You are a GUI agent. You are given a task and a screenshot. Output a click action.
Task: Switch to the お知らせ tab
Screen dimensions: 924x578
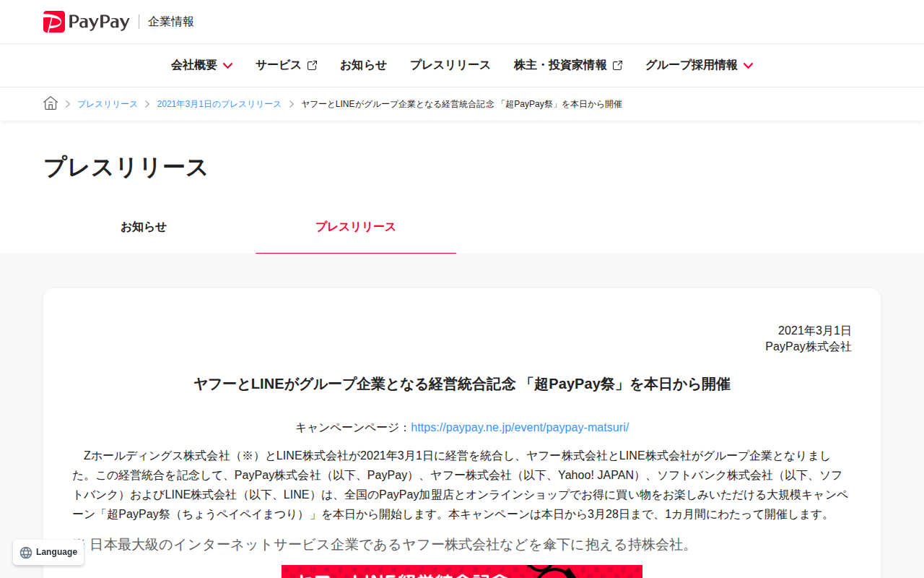(144, 227)
